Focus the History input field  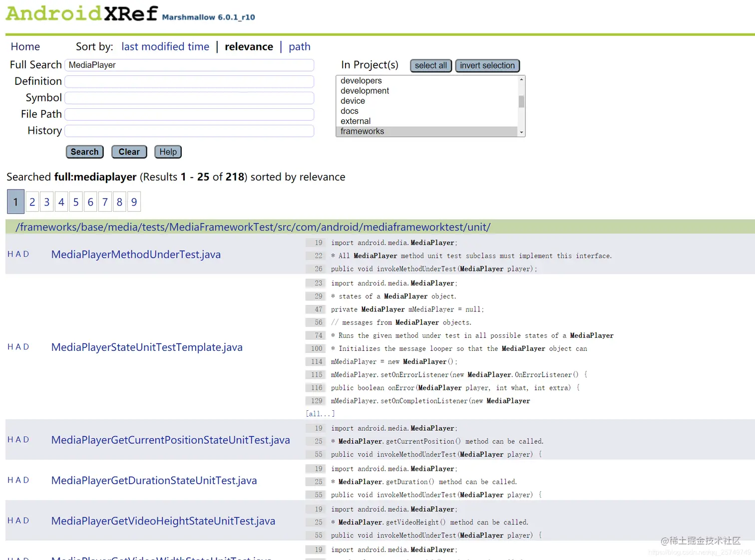point(189,131)
